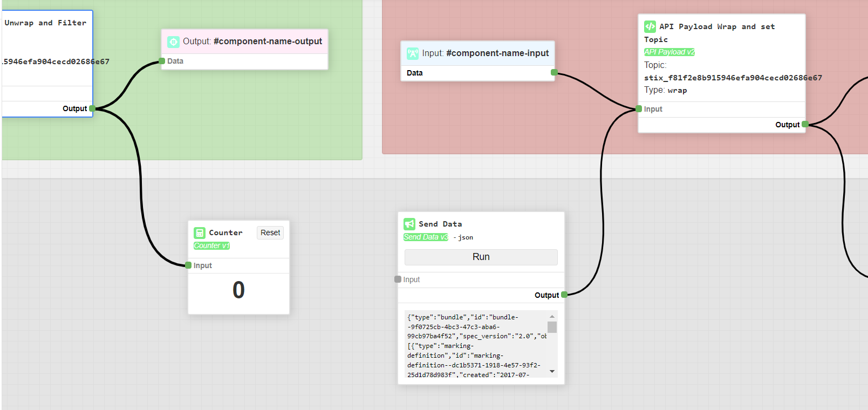Click the Send Data grey Input port
868x410 pixels.
[x=398, y=279]
